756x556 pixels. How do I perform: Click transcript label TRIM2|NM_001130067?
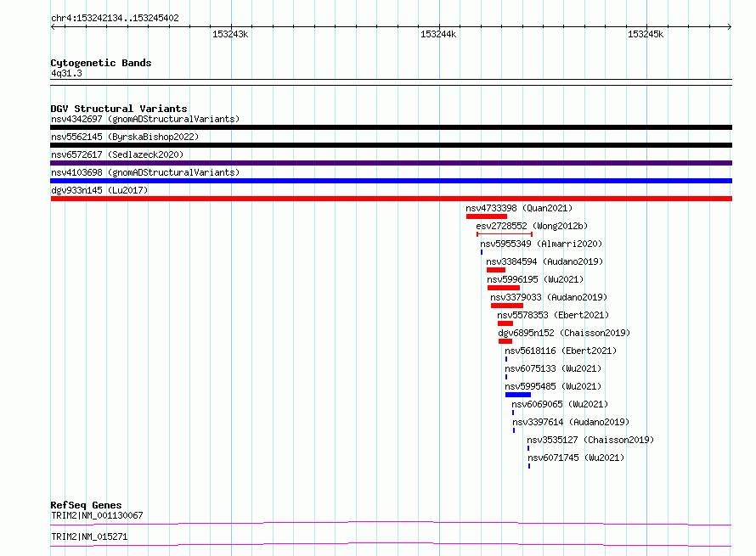coord(97,515)
